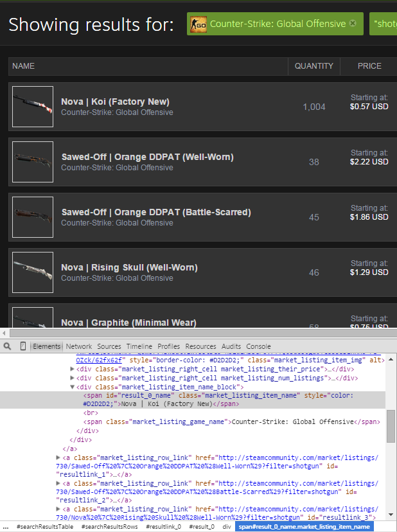Switch to the Profiles tab

click(169, 346)
